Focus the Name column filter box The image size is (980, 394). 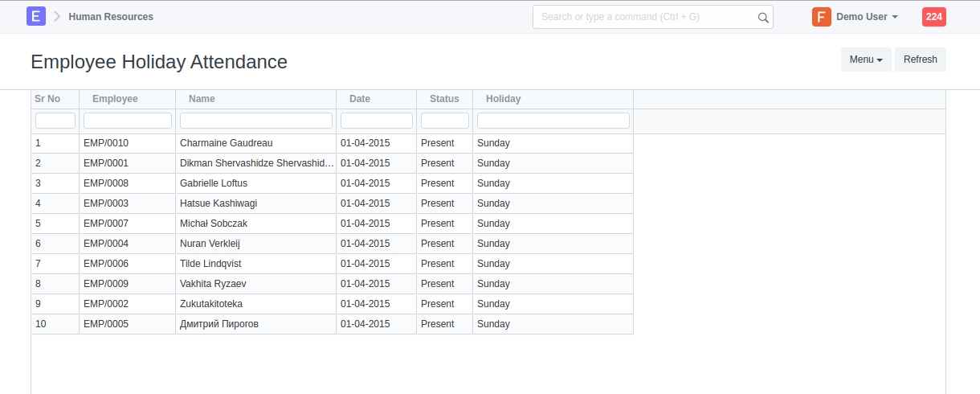pyautogui.click(x=255, y=121)
